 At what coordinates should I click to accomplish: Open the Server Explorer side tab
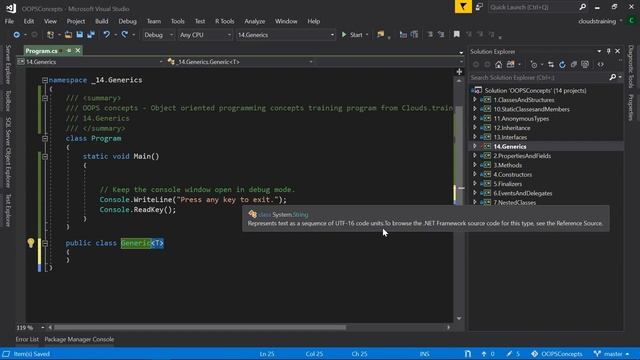[x=8, y=64]
